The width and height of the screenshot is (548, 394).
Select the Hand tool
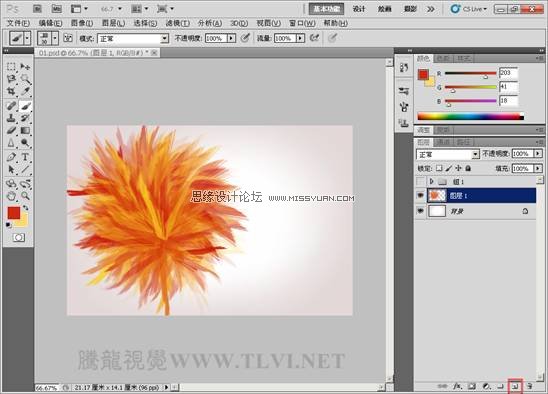tap(11, 196)
